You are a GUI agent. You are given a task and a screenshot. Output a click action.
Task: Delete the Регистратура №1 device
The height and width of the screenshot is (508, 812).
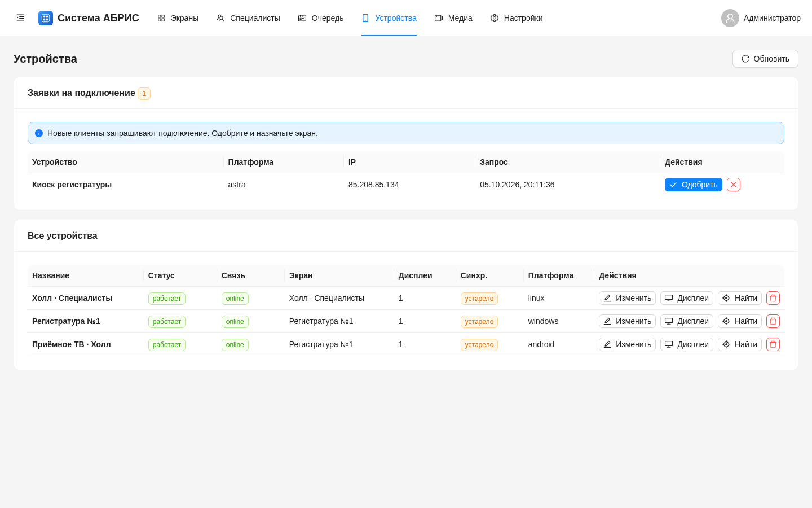773,321
